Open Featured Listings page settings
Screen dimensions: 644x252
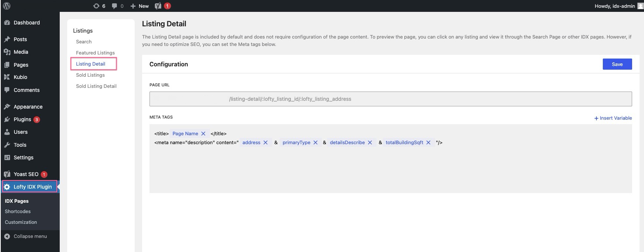pyautogui.click(x=95, y=53)
